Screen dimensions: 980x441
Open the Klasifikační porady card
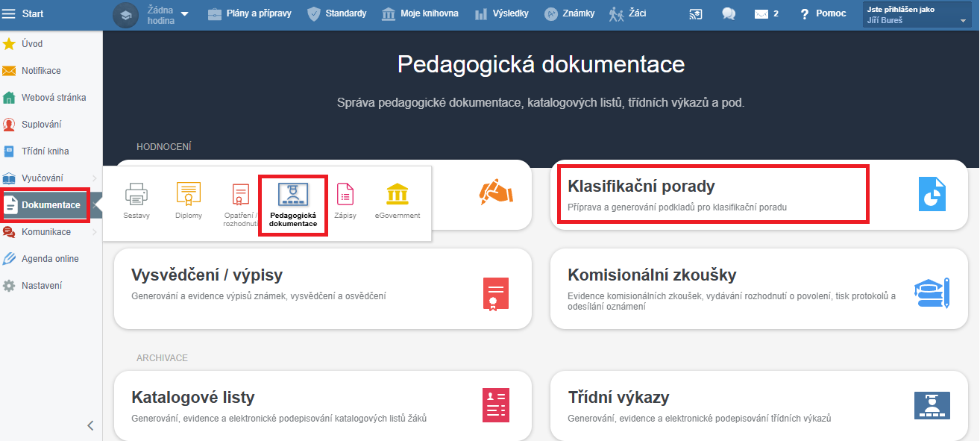(759, 195)
